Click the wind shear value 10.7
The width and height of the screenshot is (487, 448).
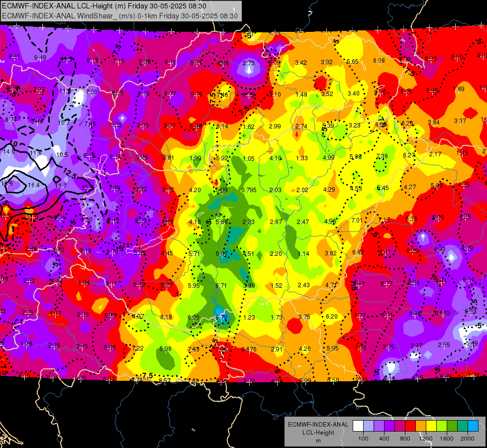tap(64, 123)
